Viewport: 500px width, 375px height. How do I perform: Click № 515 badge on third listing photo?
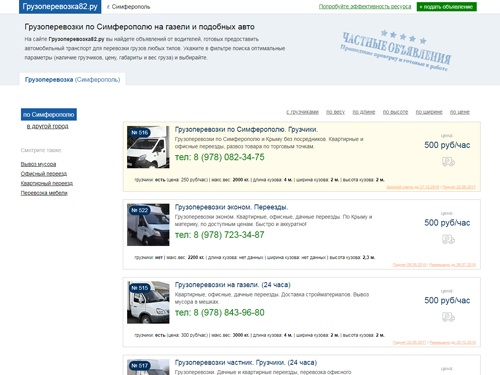coord(140,288)
